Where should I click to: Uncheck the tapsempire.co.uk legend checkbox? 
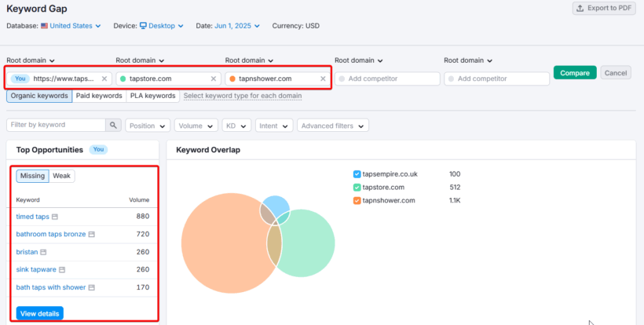tap(357, 174)
